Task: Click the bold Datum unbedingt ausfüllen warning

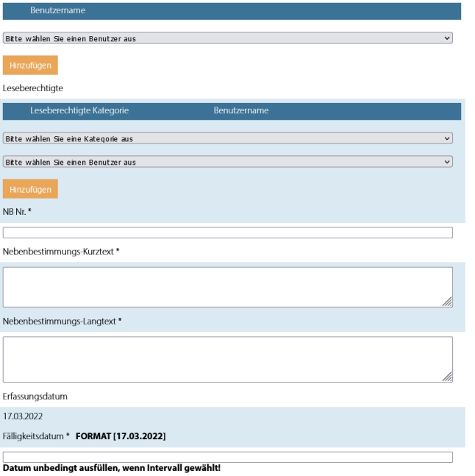Action: click(111, 469)
